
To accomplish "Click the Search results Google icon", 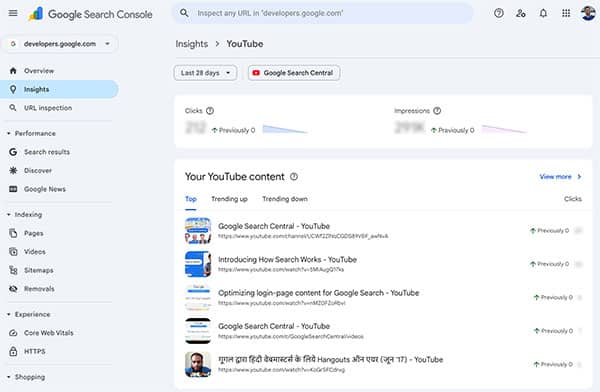I will [x=13, y=152].
